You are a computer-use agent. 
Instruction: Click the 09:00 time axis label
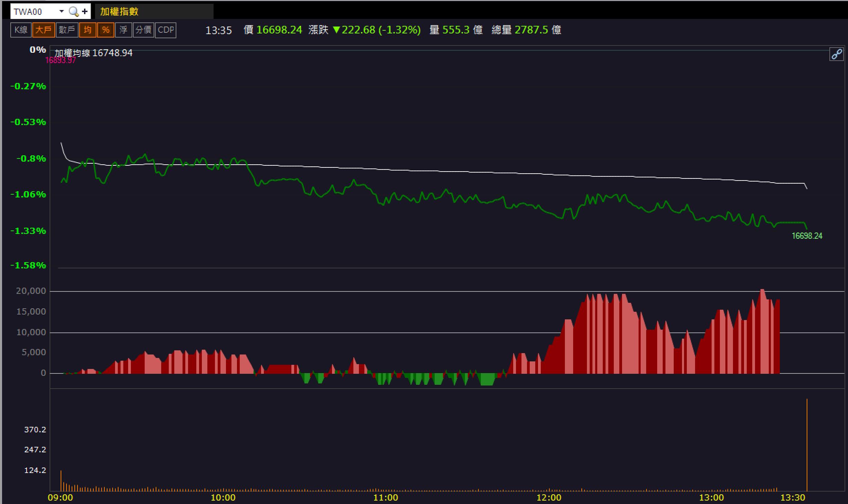pyautogui.click(x=60, y=498)
